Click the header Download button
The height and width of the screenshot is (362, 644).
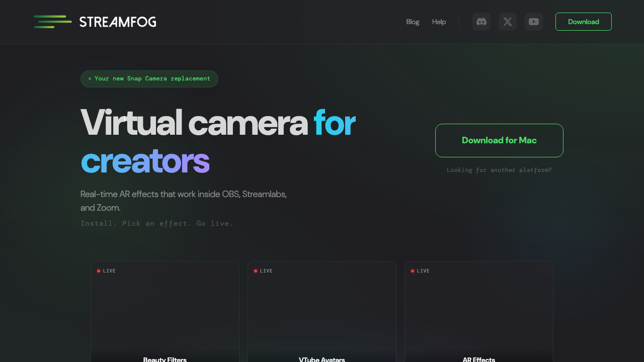pyautogui.click(x=584, y=22)
